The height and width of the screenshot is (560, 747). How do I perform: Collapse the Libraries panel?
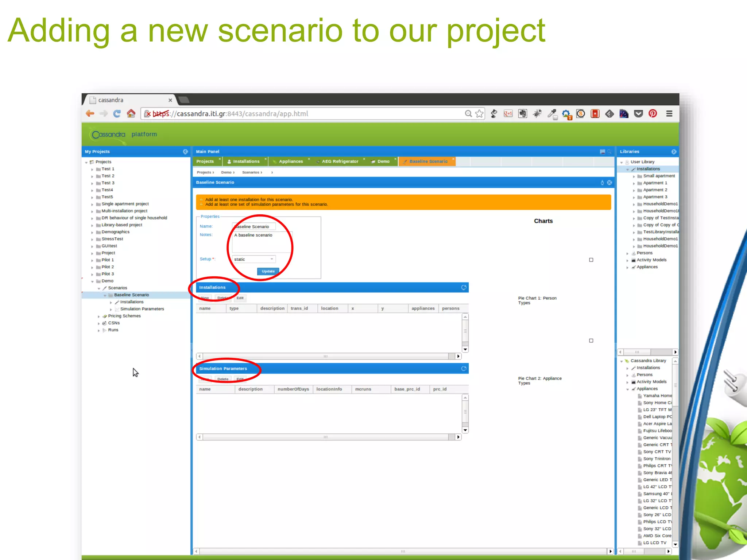point(674,152)
